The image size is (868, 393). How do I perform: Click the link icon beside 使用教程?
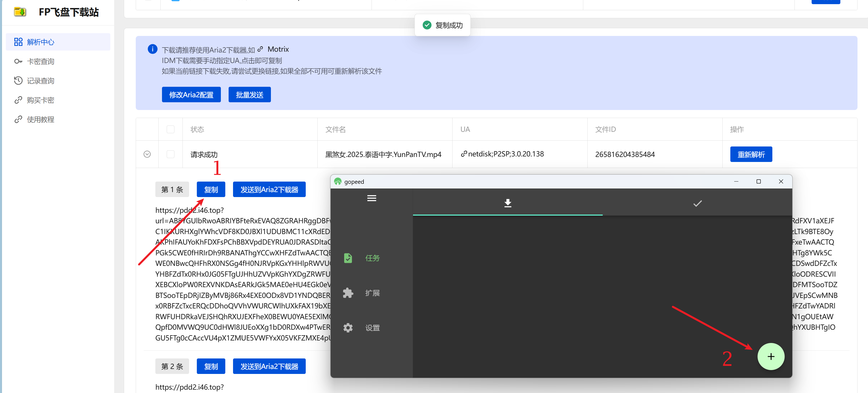(x=18, y=119)
